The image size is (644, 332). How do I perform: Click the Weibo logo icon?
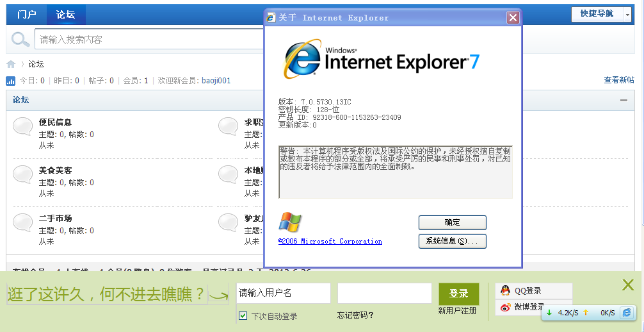pyautogui.click(x=505, y=307)
